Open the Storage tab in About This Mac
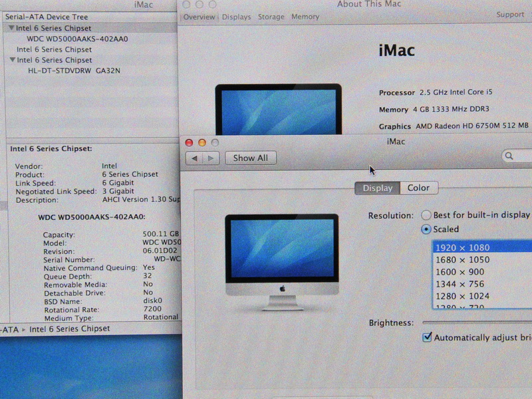Viewport: 532px width, 399px height. (x=271, y=17)
